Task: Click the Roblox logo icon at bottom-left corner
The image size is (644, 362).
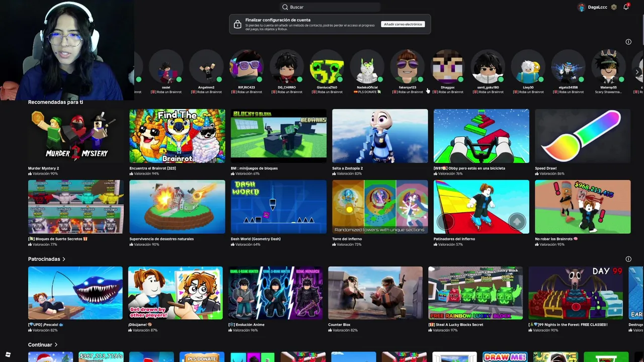Action: click(x=8, y=354)
